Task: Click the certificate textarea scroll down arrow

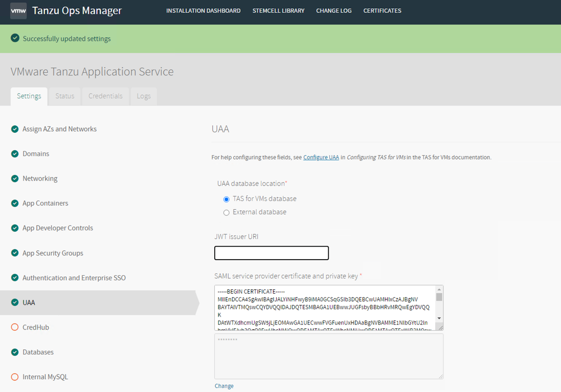Action: pos(439,318)
